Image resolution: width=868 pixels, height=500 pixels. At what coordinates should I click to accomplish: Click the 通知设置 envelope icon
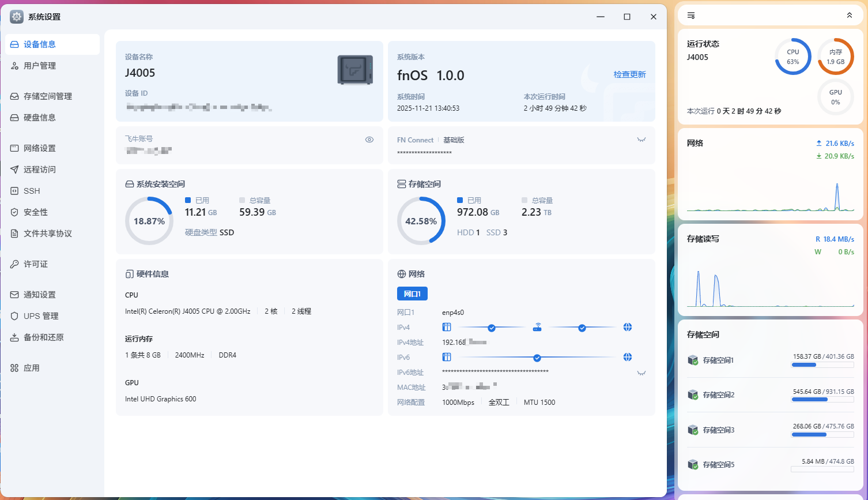click(14, 295)
